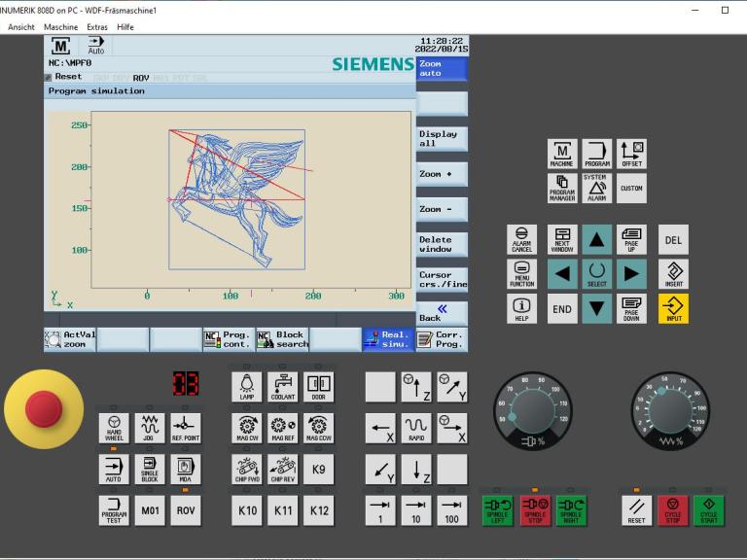747x560 pixels.
Task: Click the Back softkey
Action: coord(443,314)
